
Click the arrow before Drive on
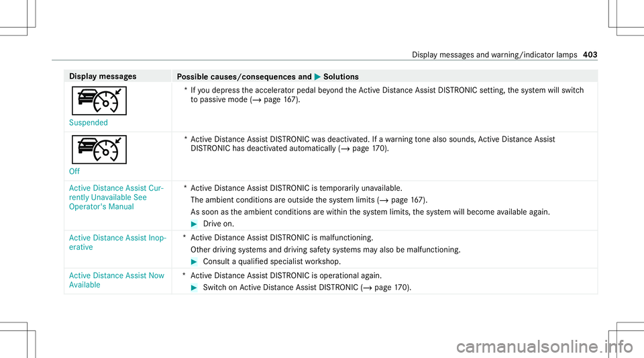pyautogui.click(x=195, y=224)
